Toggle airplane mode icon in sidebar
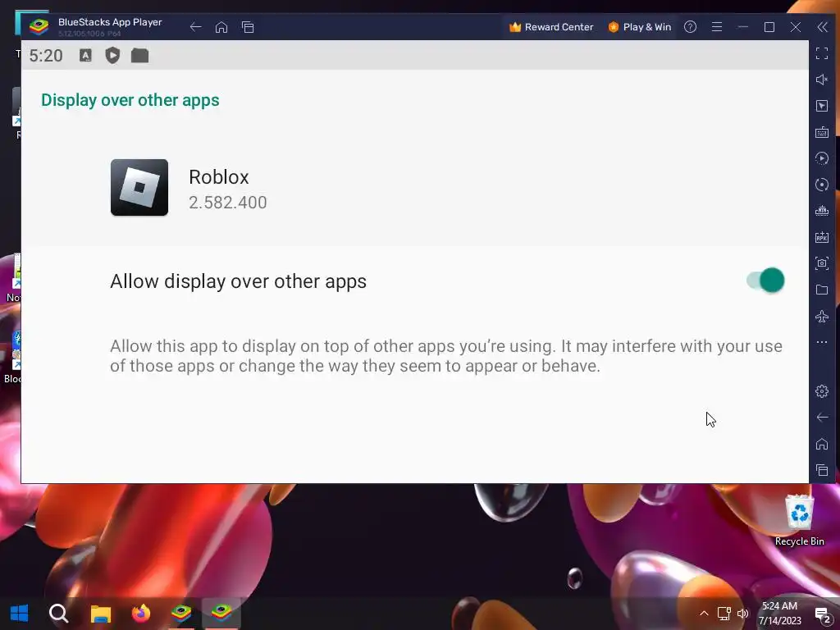Image resolution: width=840 pixels, height=630 pixels. click(822, 316)
